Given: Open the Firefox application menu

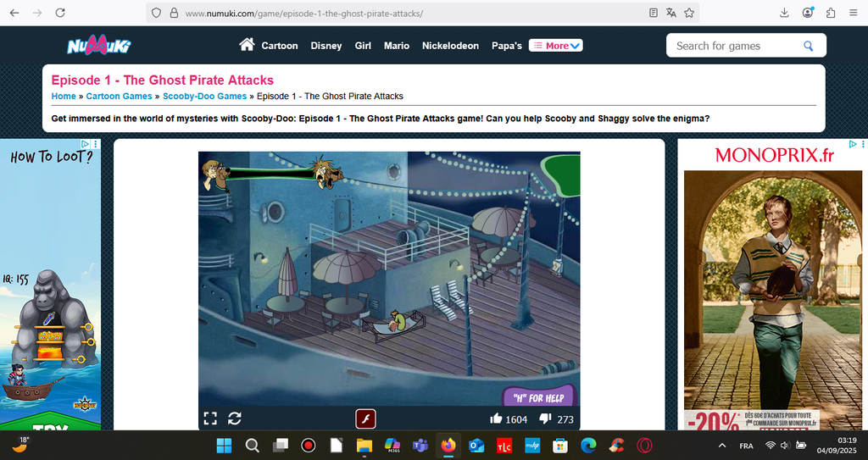Looking at the screenshot, I should [x=853, y=13].
